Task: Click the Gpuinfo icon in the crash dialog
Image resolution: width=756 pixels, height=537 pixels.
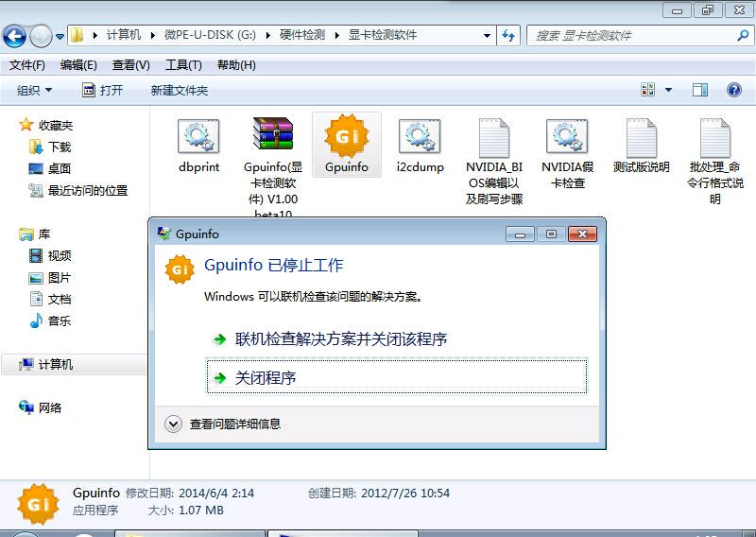Action: 180,269
